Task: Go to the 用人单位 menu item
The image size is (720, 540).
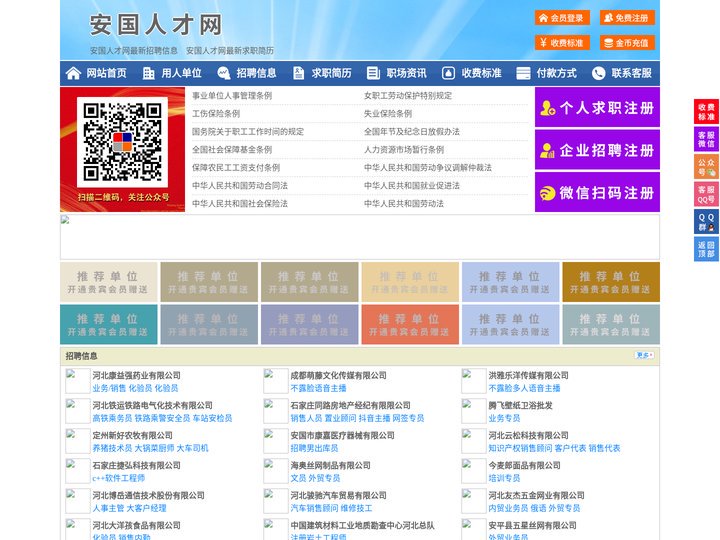Action: [x=181, y=73]
